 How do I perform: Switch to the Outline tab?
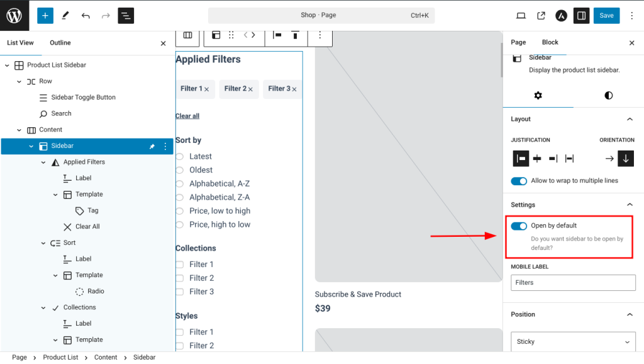point(60,43)
